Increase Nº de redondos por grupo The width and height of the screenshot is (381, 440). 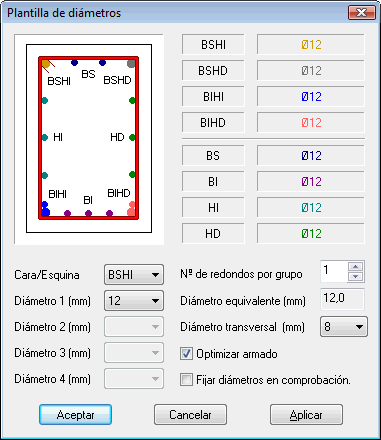point(356,267)
